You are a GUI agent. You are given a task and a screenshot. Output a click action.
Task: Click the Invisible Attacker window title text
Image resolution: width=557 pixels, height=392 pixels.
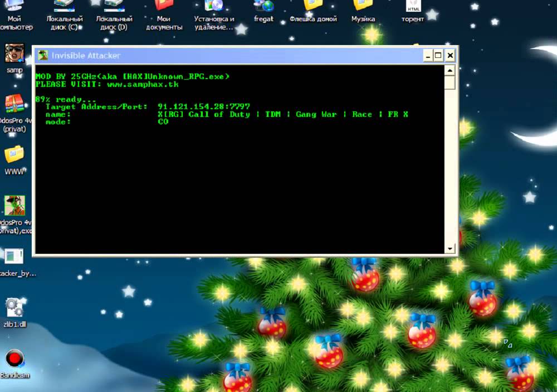(x=86, y=55)
